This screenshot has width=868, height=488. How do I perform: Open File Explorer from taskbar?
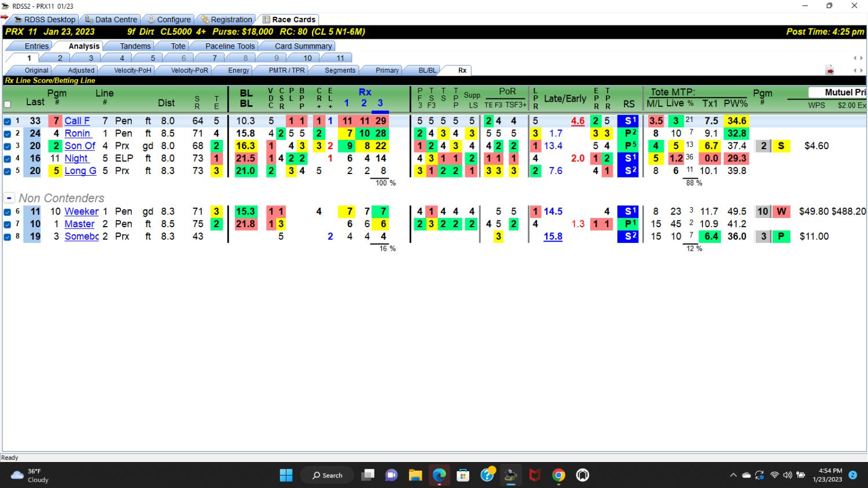coord(415,475)
